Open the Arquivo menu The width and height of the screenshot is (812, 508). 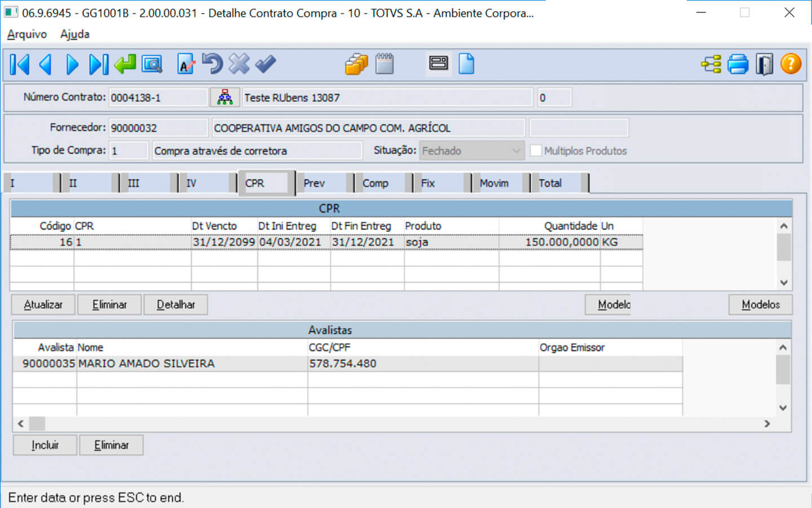pos(27,34)
